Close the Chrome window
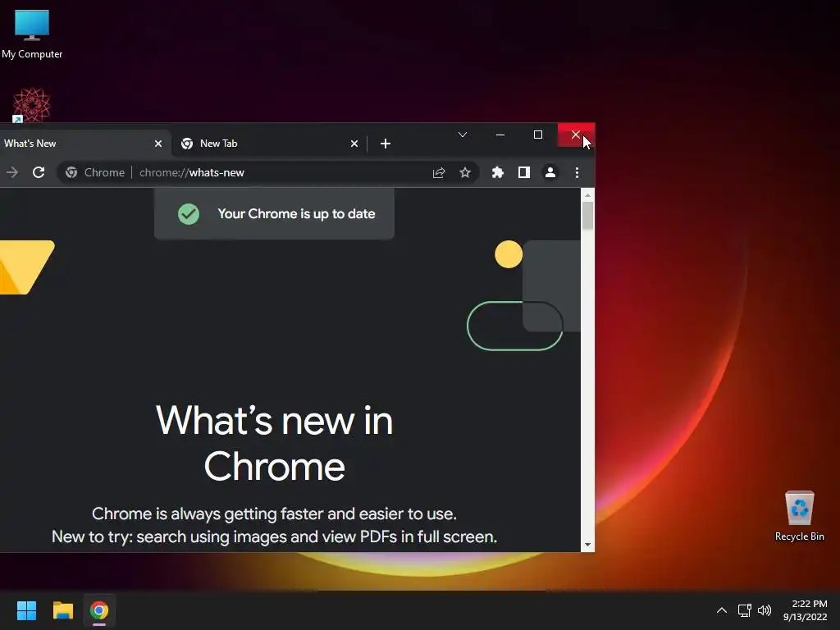840x630 pixels. pos(576,135)
